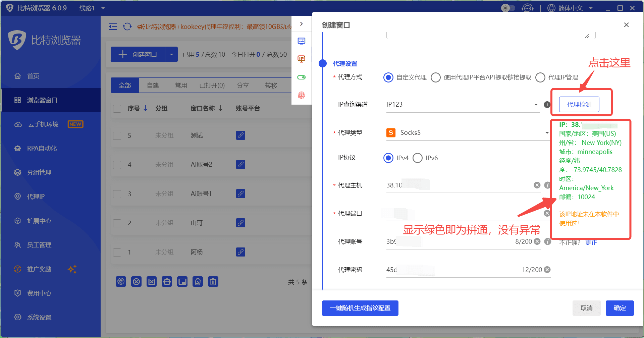This screenshot has width=644, height=338.
Task: Switch to the 全部 tab
Action: [125, 86]
